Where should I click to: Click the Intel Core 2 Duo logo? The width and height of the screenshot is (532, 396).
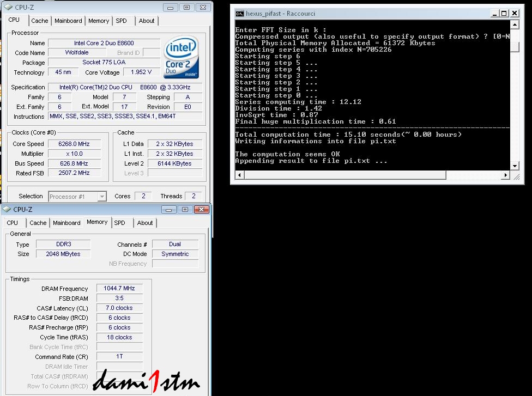[x=181, y=57]
